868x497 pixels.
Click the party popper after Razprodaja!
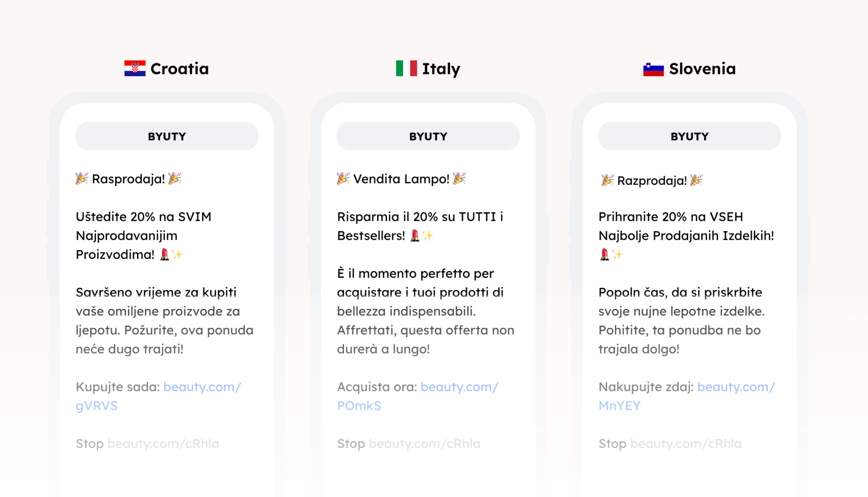click(x=696, y=180)
